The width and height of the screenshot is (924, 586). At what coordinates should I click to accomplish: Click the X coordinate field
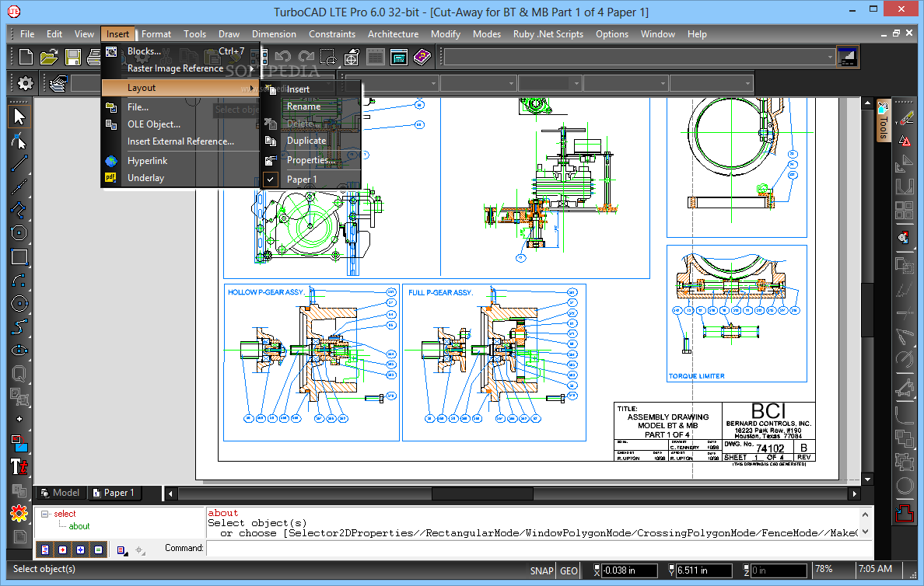(629, 570)
